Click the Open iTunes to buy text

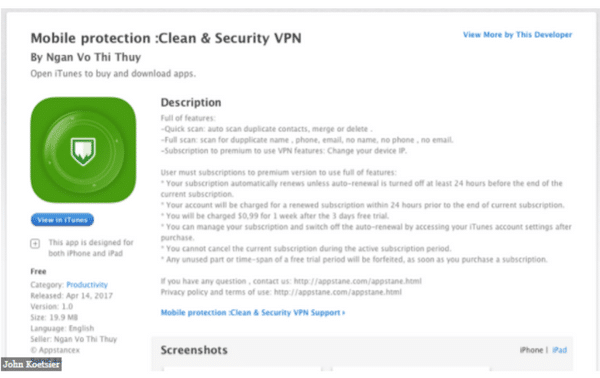pyautogui.click(x=113, y=73)
